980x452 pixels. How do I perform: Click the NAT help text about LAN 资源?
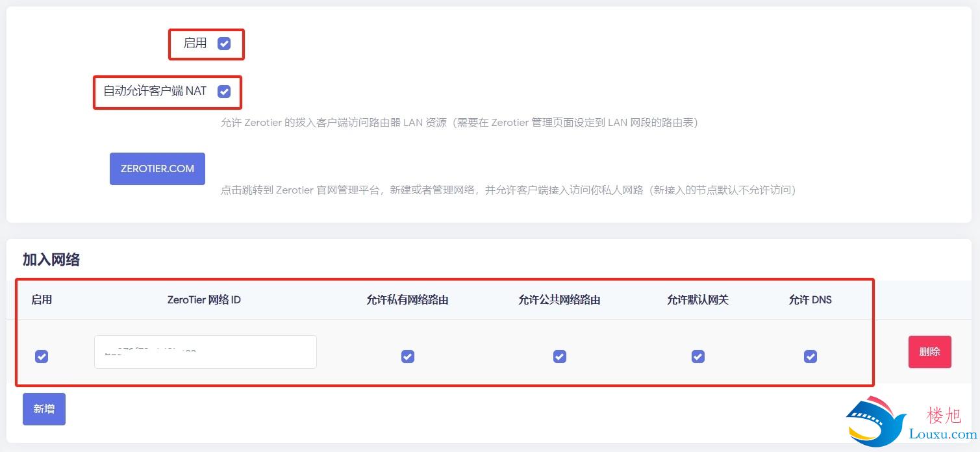coord(459,123)
